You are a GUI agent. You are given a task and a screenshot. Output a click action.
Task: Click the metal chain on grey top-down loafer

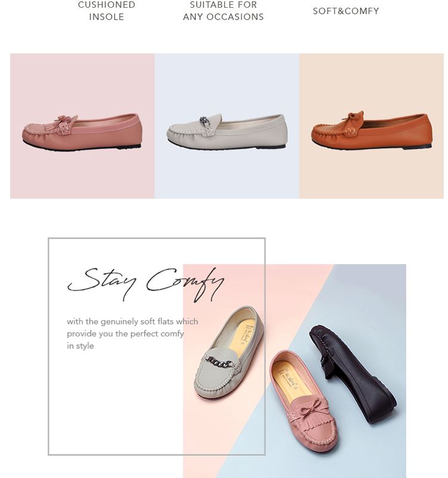tap(220, 363)
